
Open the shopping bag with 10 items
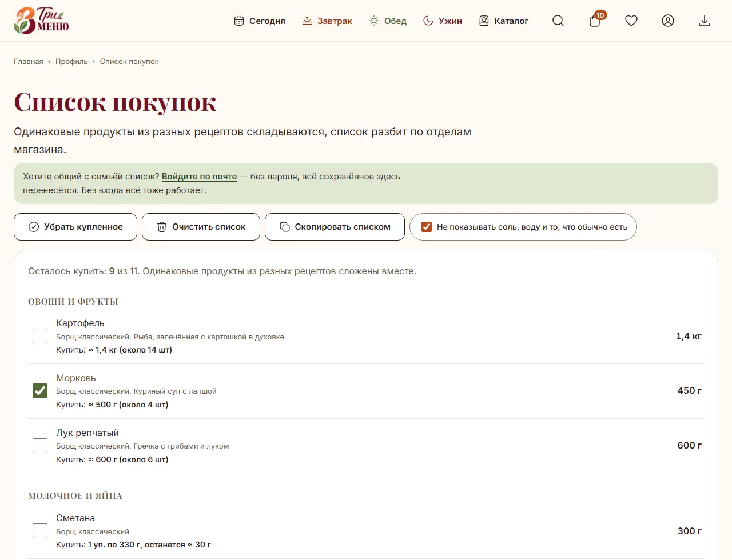pyautogui.click(x=595, y=21)
